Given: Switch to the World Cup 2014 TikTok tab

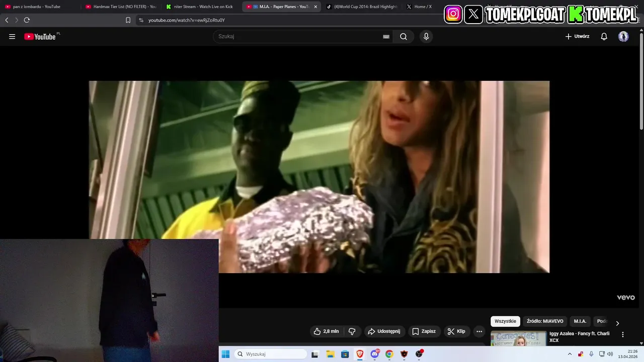Looking at the screenshot, I should 361,7.
